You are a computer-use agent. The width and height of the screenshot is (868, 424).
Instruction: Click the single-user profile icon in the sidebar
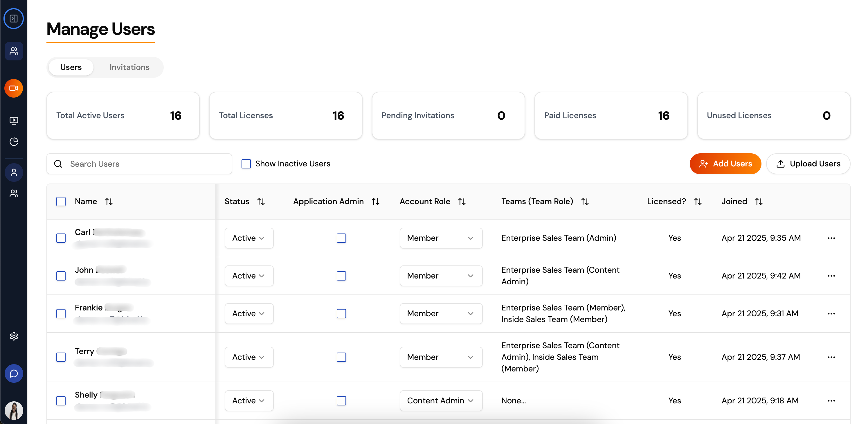(13, 173)
